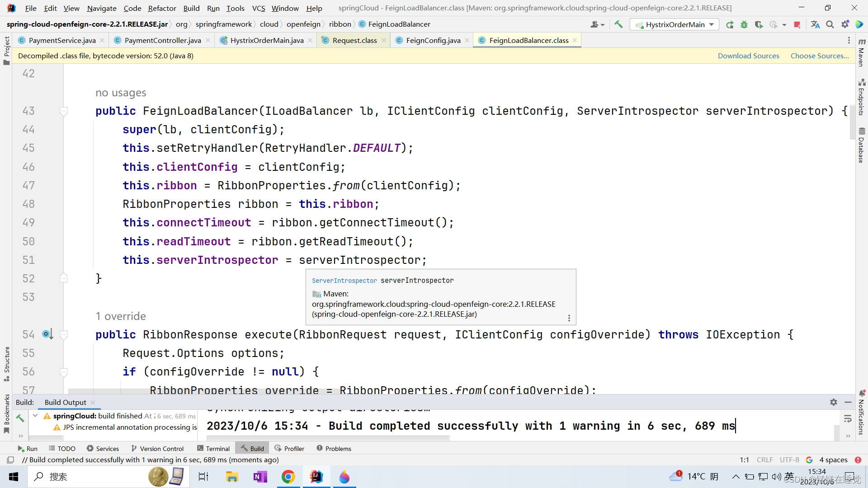Click the Choose Sources link
The width and height of the screenshot is (868, 488).
819,56
